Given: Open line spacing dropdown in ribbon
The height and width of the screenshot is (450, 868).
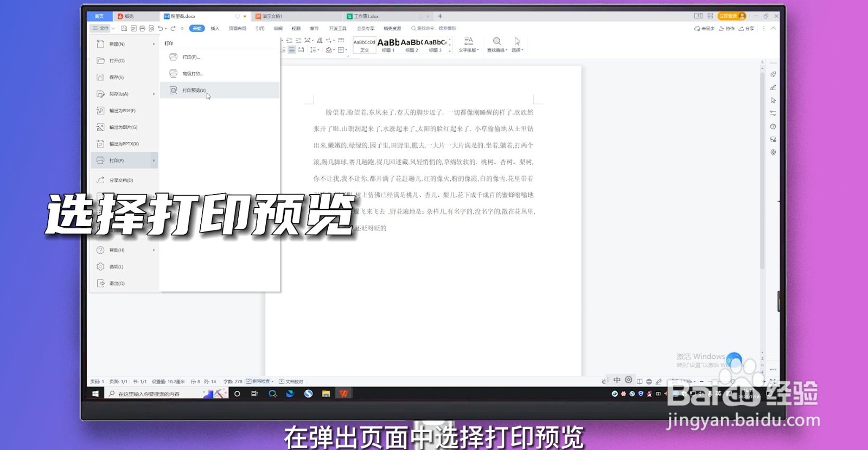Looking at the screenshot, I should pyautogui.click(x=314, y=50).
